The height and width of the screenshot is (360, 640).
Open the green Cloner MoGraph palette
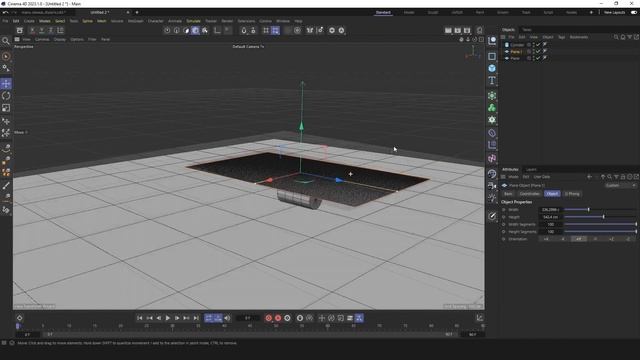click(492, 108)
